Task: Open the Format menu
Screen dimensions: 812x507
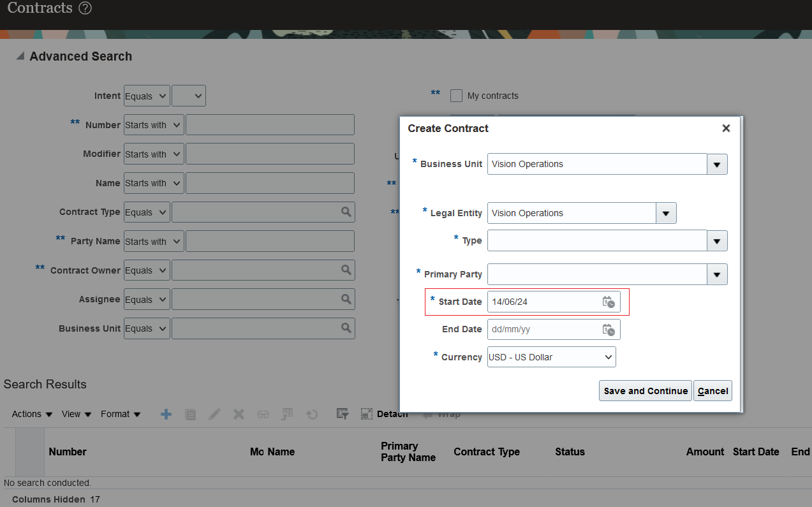Action: (120, 414)
